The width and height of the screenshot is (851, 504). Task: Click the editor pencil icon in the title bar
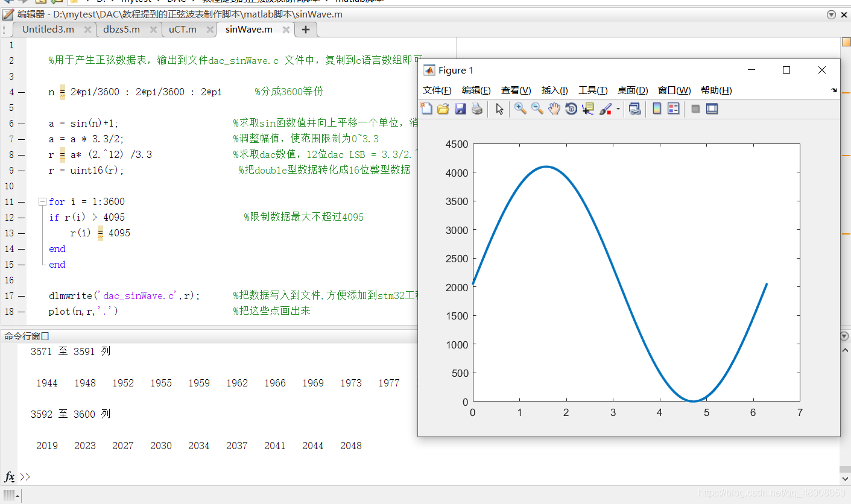coord(8,14)
